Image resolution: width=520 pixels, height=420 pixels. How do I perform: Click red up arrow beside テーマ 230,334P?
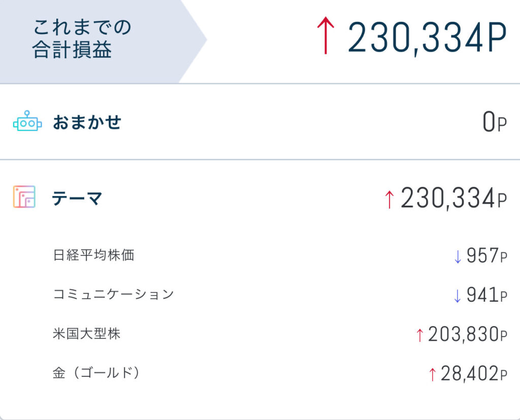pyautogui.click(x=389, y=200)
